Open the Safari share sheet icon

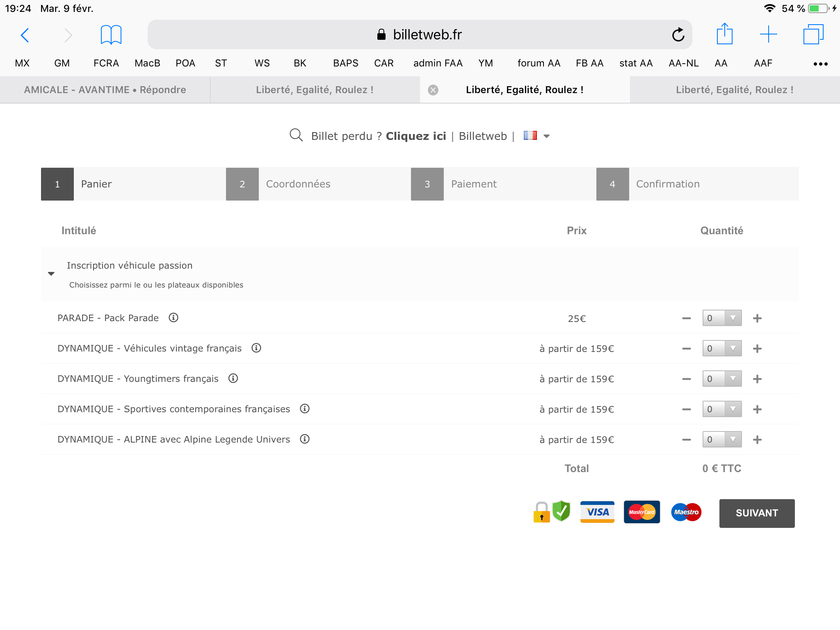coord(724,34)
